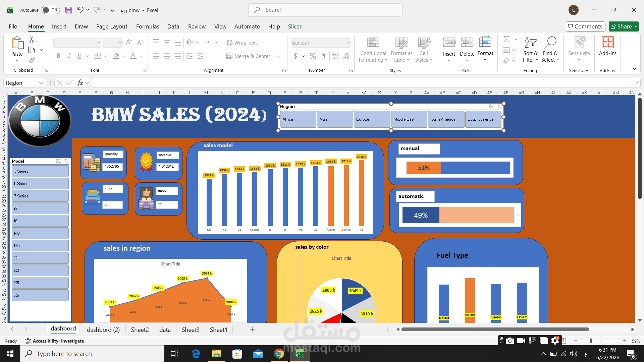Click the zoom slider handle
The height and width of the screenshot is (362, 644).
(x=591, y=341)
